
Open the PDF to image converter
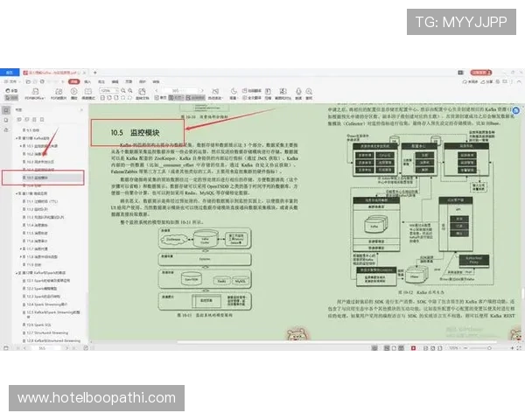pyautogui.click(x=59, y=94)
